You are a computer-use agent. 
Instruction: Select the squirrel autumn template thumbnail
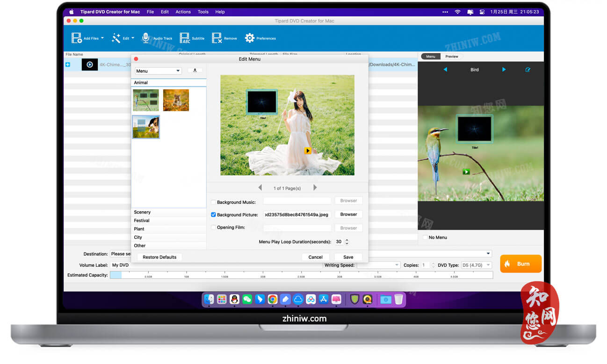(176, 100)
